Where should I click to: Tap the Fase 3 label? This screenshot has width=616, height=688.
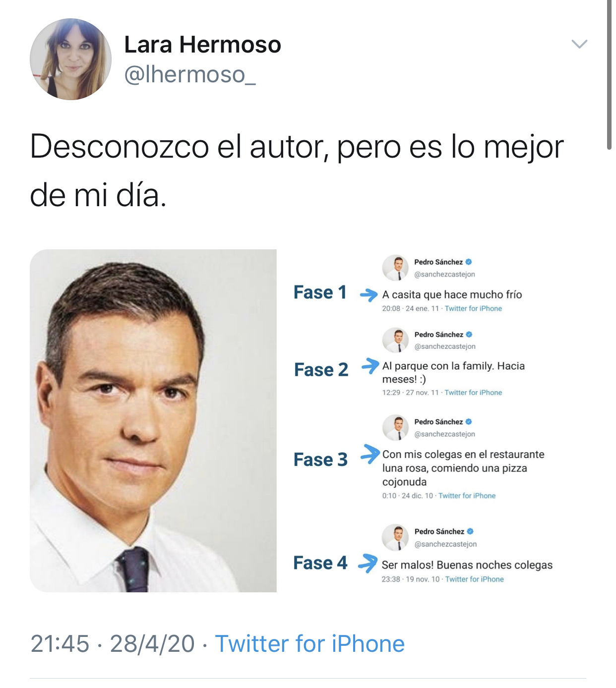pyautogui.click(x=320, y=459)
